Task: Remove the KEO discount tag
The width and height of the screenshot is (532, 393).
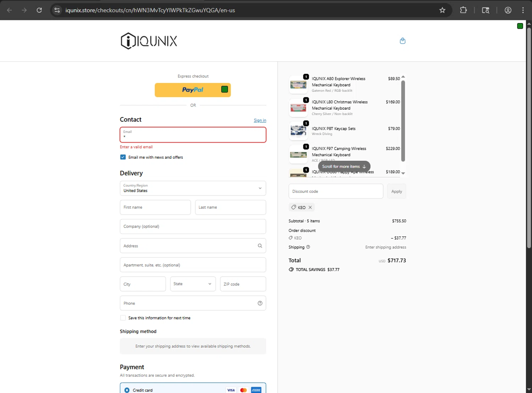Action: click(310, 207)
